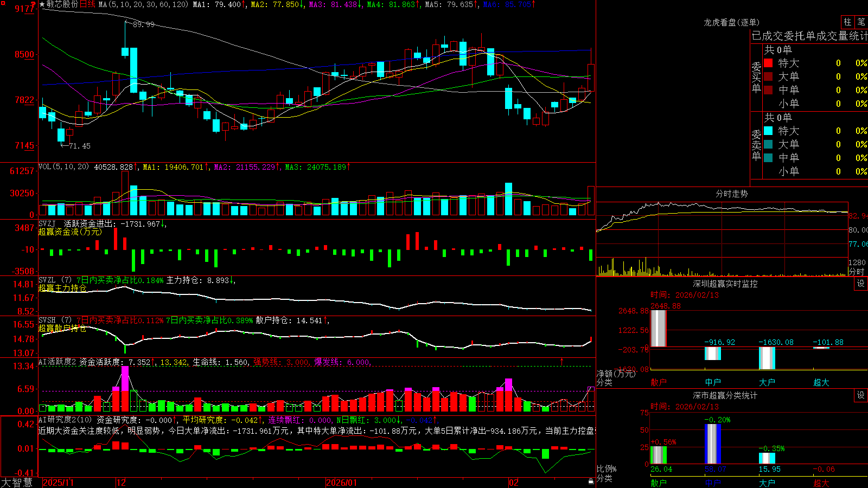Image resolution: width=868 pixels, height=488 pixels.
Task: Click the lock icon at the timeline's end
Action: tap(591, 481)
